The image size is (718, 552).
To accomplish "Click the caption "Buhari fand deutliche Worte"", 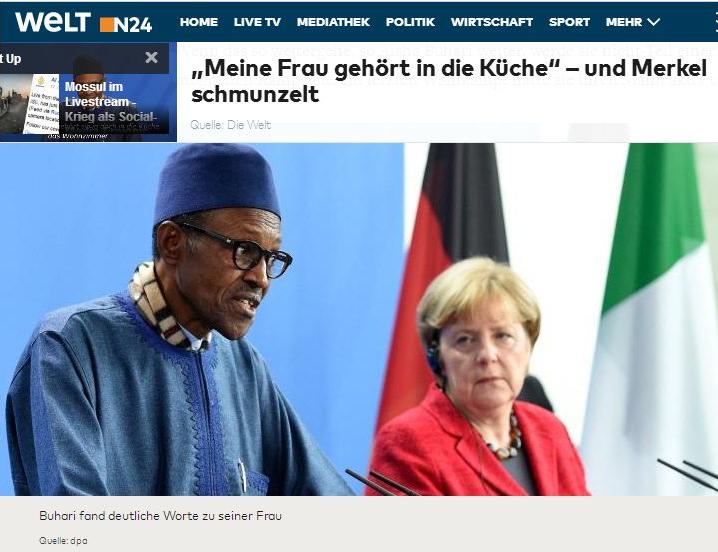I will pos(160,516).
